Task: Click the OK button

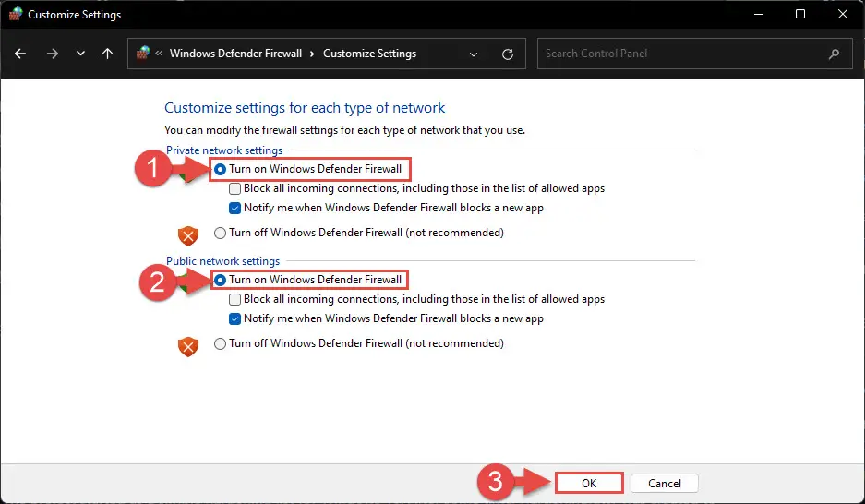Action: coord(589,483)
